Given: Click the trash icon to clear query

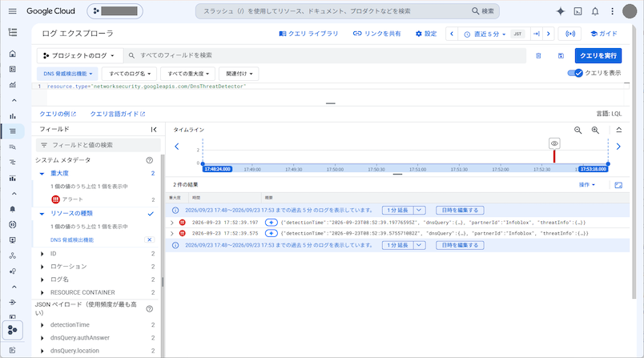Looking at the screenshot, I should click(538, 56).
